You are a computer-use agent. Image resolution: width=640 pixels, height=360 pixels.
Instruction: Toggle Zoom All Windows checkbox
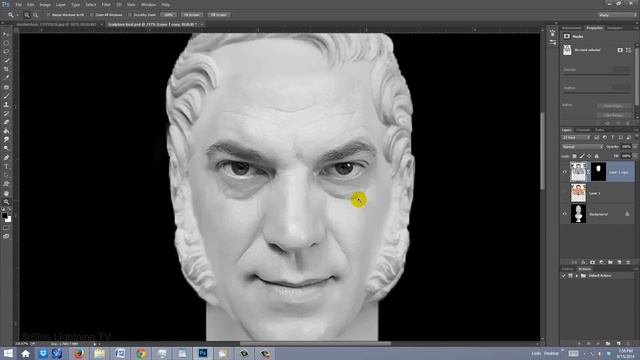coord(91,15)
